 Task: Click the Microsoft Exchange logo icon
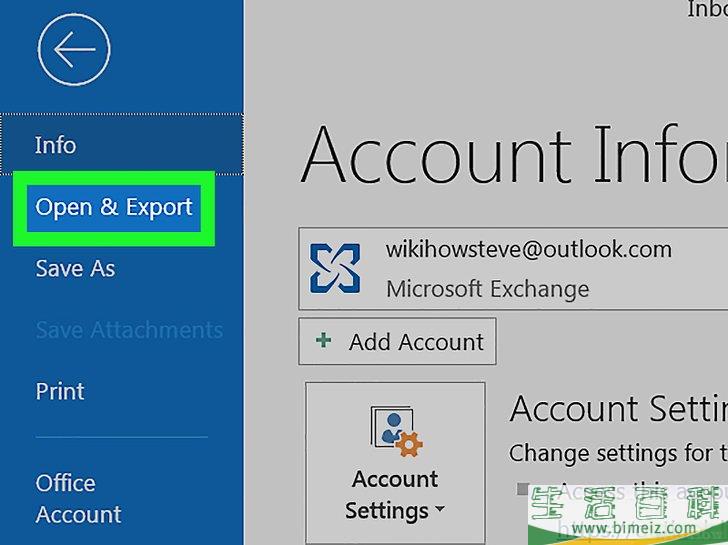[x=335, y=268]
